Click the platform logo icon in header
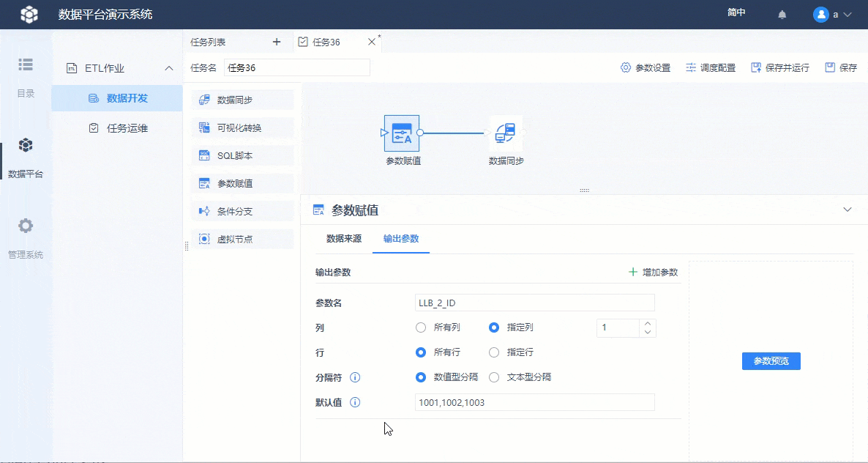Viewport: 868px width, 463px height. click(29, 15)
